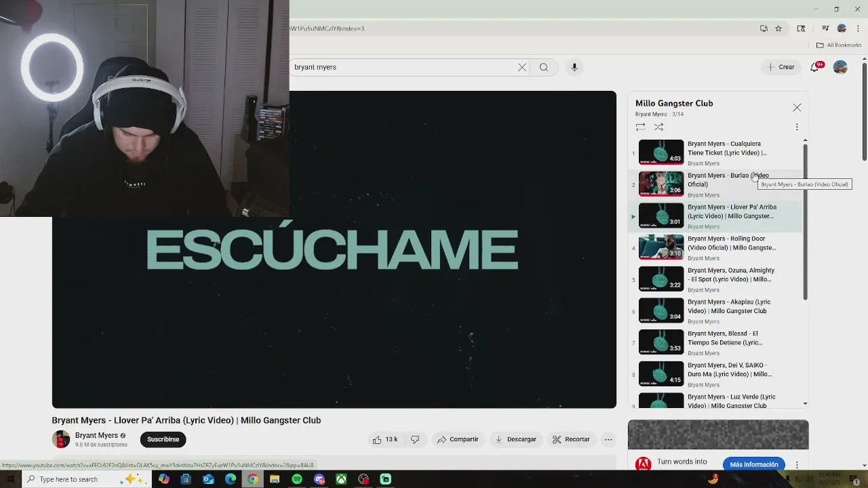Start voice search with the microphone icon
This screenshot has height=488, width=868.
tap(574, 67)
